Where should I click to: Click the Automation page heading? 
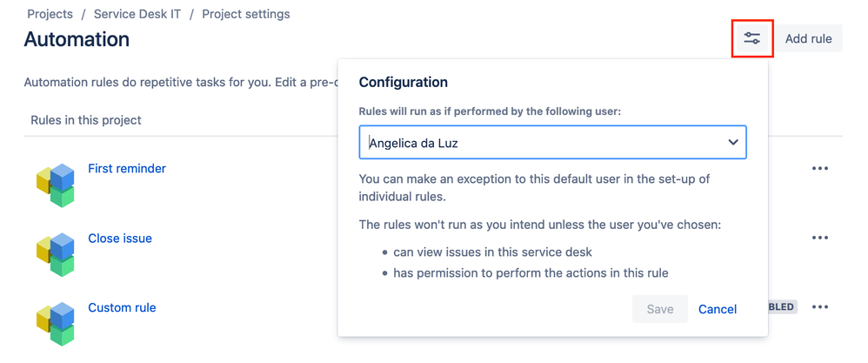pyautogui.click(x=77, y=39)
